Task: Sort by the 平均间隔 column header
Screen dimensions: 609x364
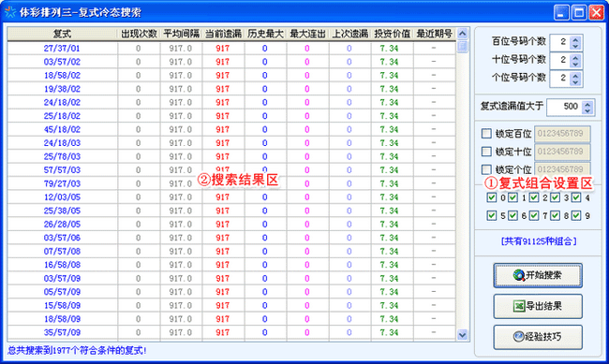Action: 181,34
